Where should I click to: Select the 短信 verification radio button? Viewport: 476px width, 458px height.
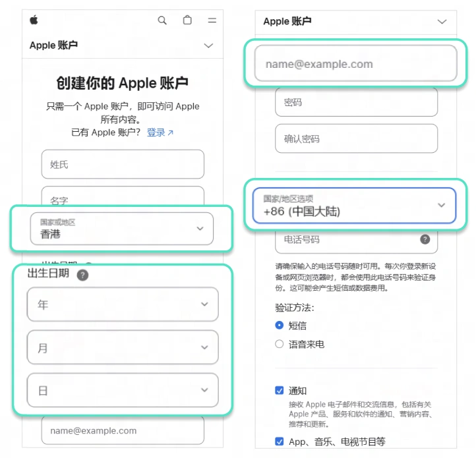(x=280, y=325)
